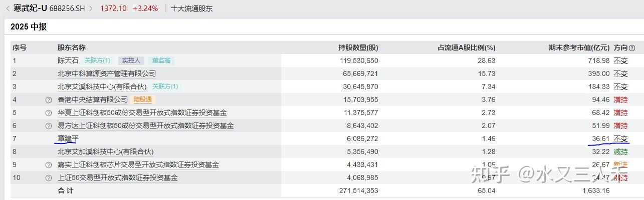Open stock title 寒武纪-U 688256.SH
Screen dimensions: 644x200
click(49, 8)
